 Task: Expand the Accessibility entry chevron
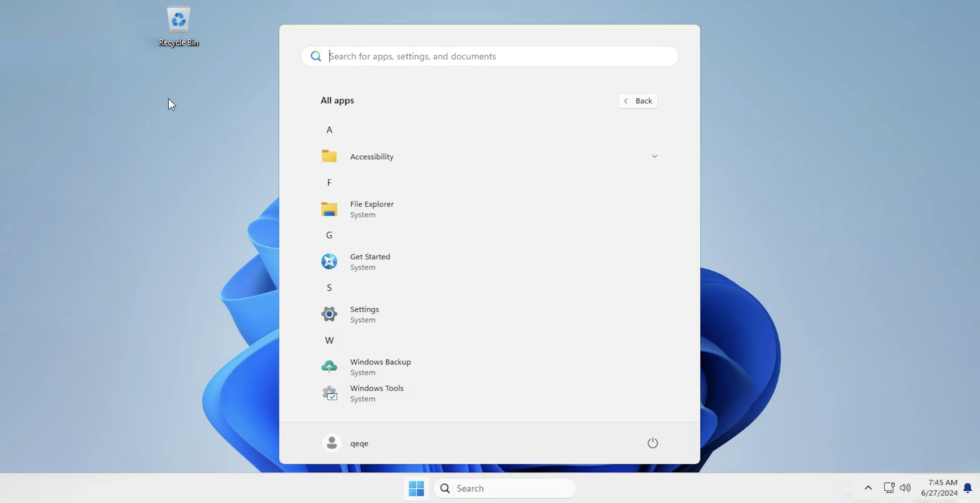pyautogui.click(x=655, y=156)
